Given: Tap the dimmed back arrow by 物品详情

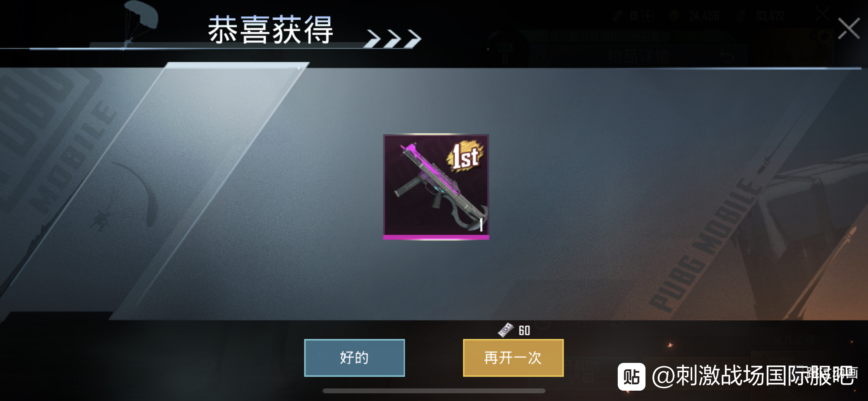Looking at the screenshot, I should point(727,57).
